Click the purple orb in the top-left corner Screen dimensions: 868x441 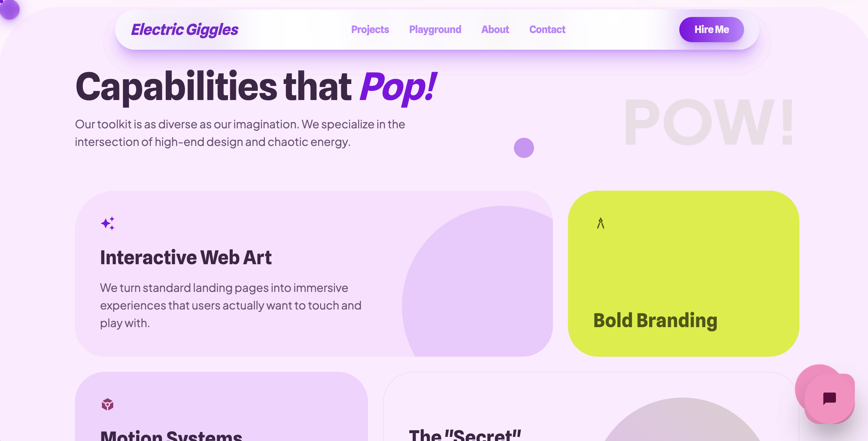click(x=9, y=9)
